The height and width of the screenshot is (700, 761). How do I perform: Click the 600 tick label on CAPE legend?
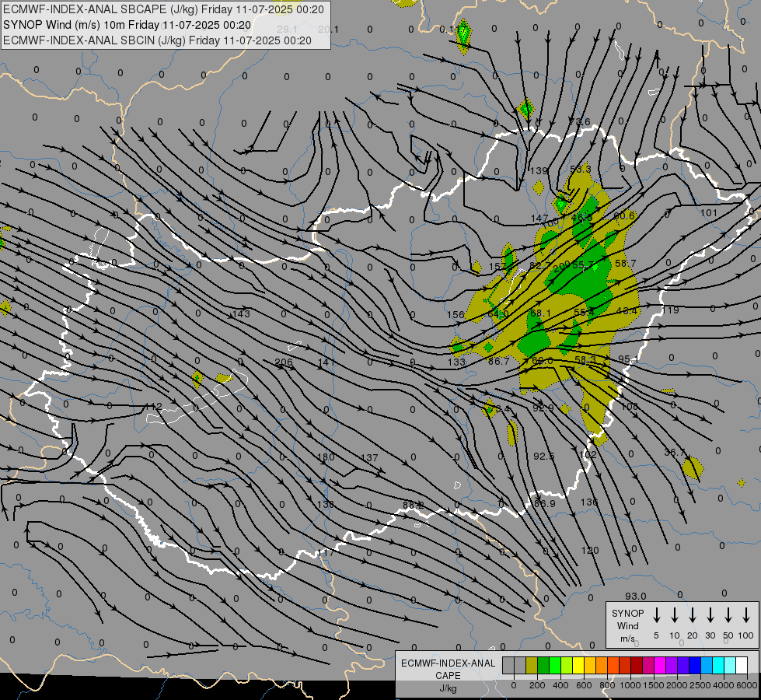point(584,685)
